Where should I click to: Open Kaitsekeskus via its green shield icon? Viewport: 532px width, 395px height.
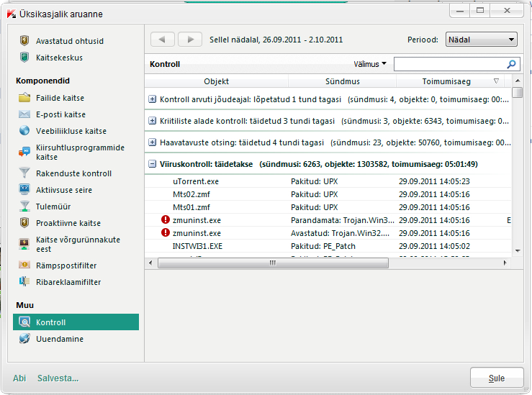(24, 58)
